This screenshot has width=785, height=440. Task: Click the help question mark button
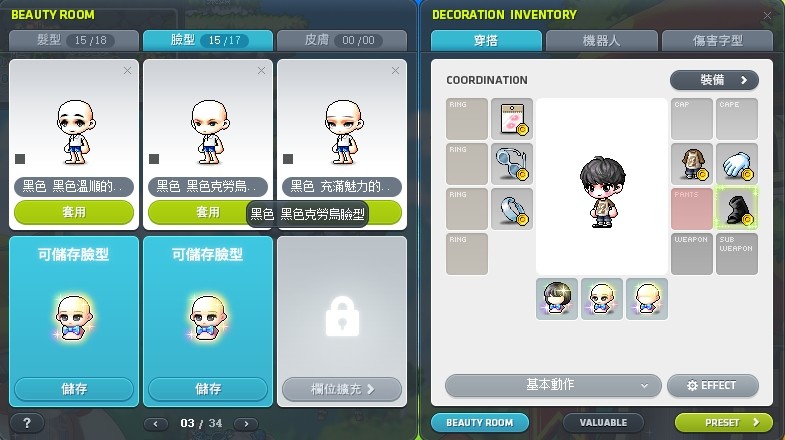pos(27,423)
